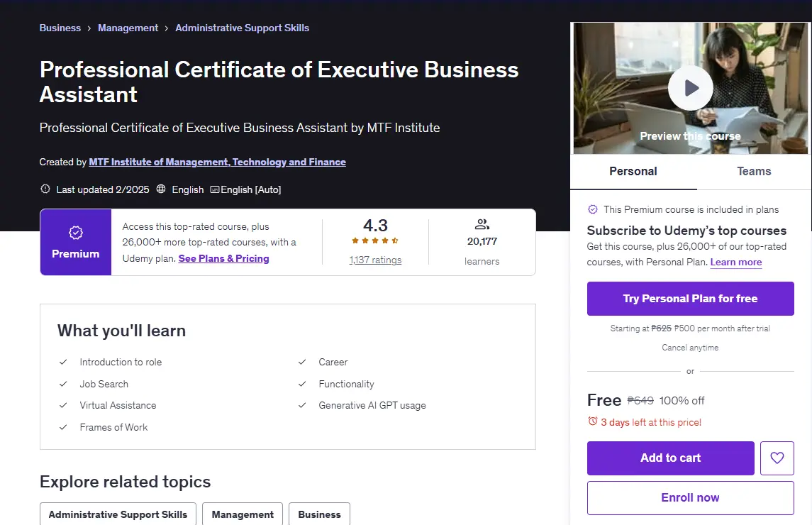Image resolution: width=812 pixels, height=525 pixels.
Task: Click the 20,177 learners count
Action: point(482,241)
